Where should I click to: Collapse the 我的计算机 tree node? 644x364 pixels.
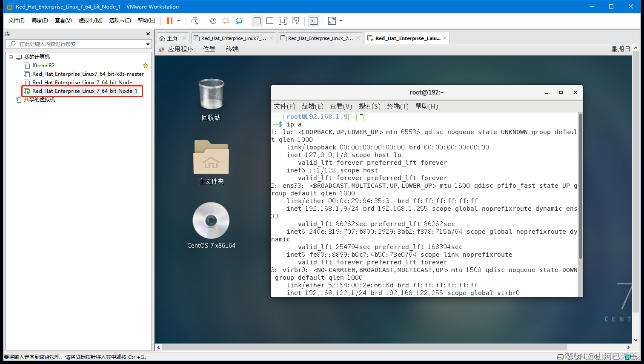(11, 57)
